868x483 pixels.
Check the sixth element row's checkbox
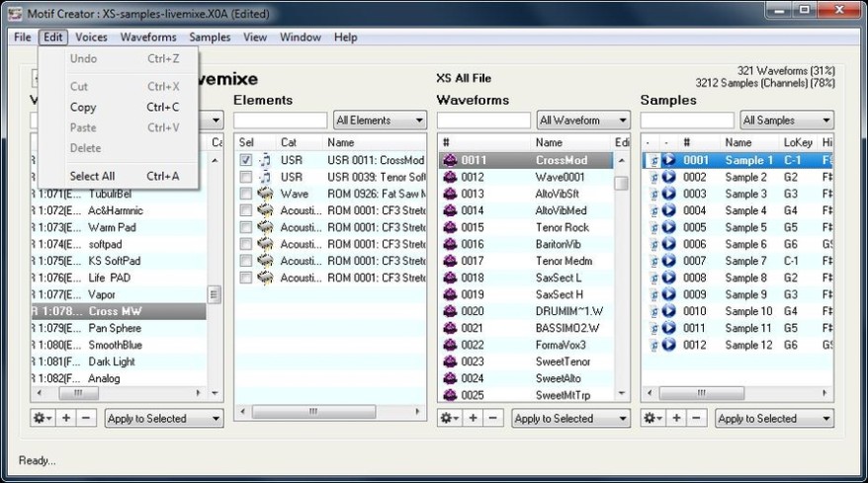(246, 244)
